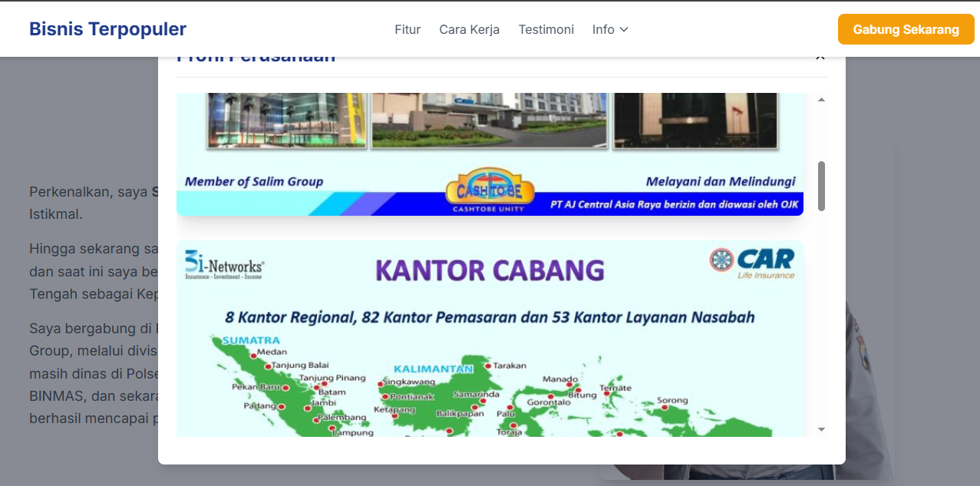Click the Sorong red dot marker

[x=665, y=408]
